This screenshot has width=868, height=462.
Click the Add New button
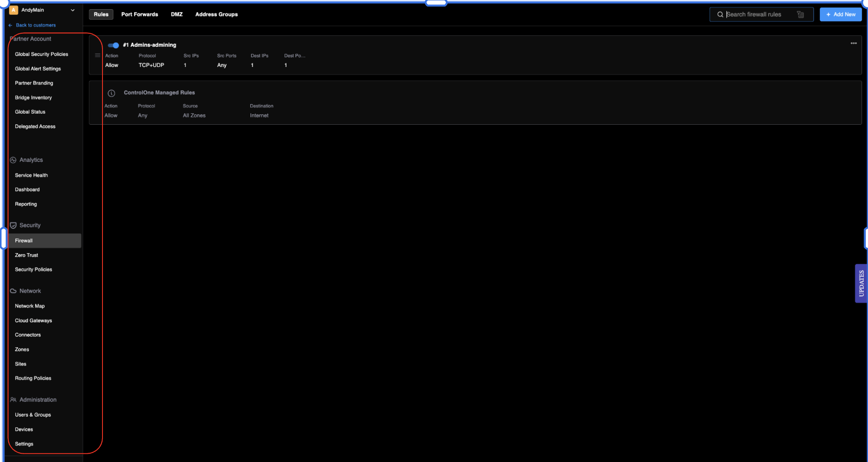(840, 14)
